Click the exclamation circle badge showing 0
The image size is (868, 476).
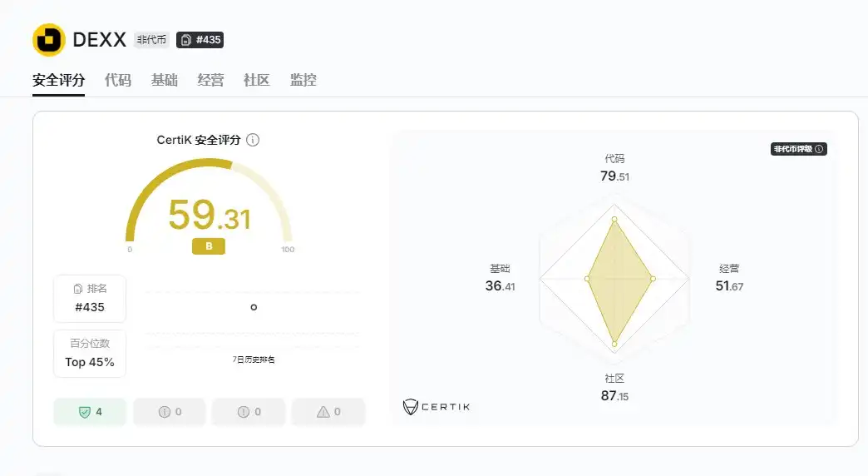pos(249,412)
